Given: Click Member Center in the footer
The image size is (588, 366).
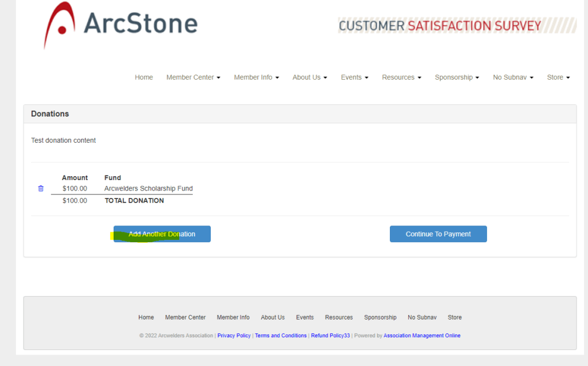Looking at the screenshot, I should pos(185,317).
